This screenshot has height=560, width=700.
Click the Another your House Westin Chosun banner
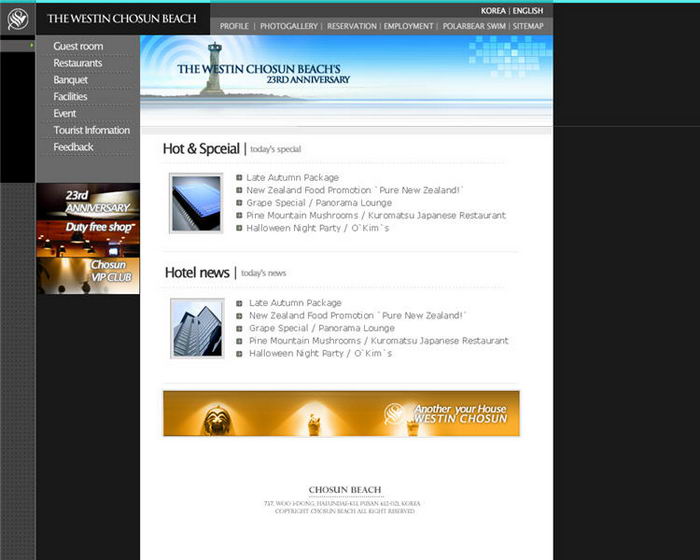click(341, 414)
